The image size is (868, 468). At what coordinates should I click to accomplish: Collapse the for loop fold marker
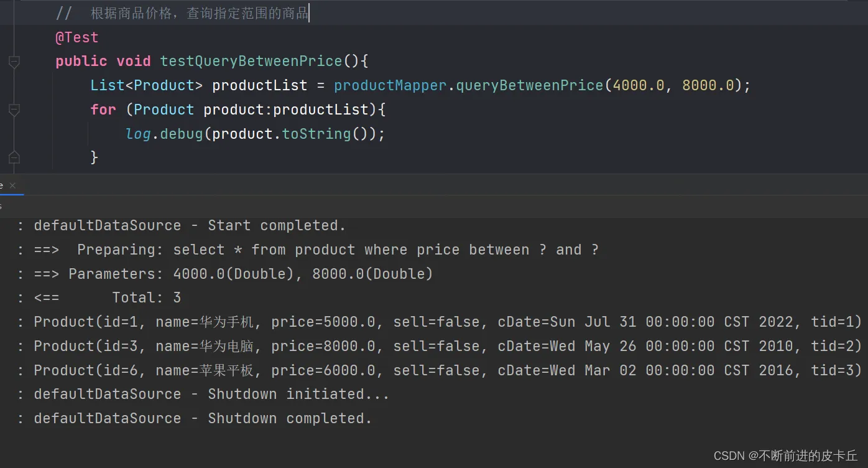(14, 110)
